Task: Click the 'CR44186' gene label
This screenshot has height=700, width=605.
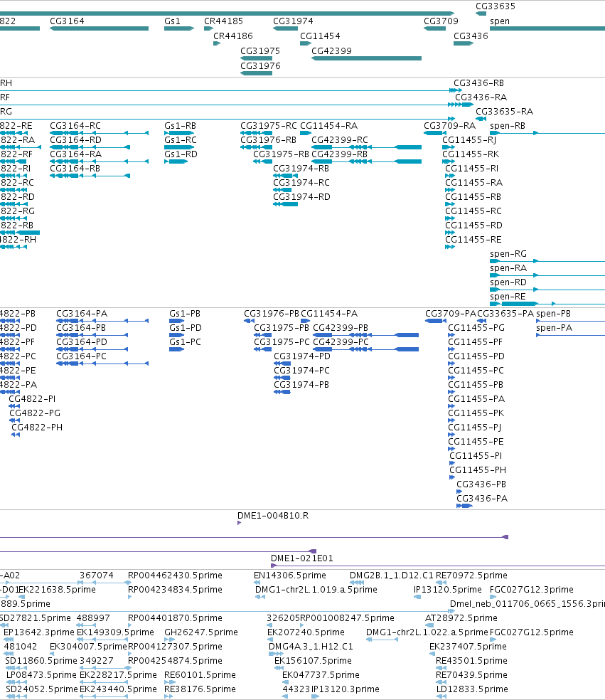Action: (x=233, y=36)
